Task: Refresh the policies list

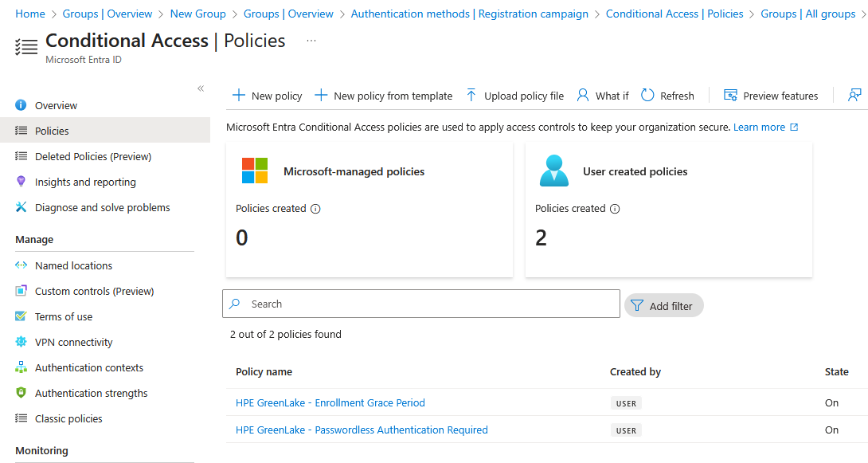Action: point(667,96)
